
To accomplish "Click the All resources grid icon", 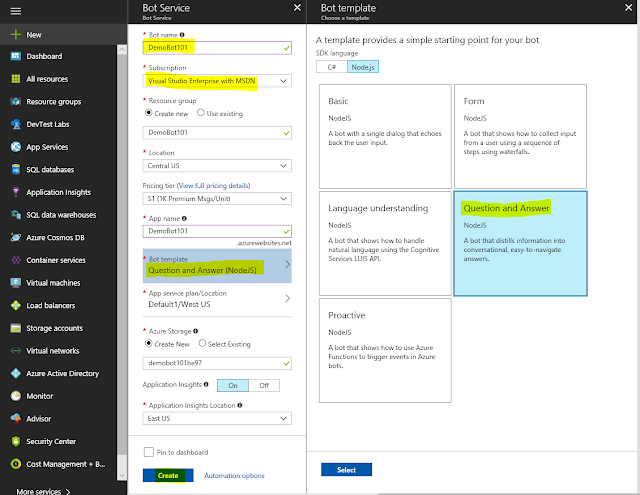I will pyautogui.click(x=16, y=79).
